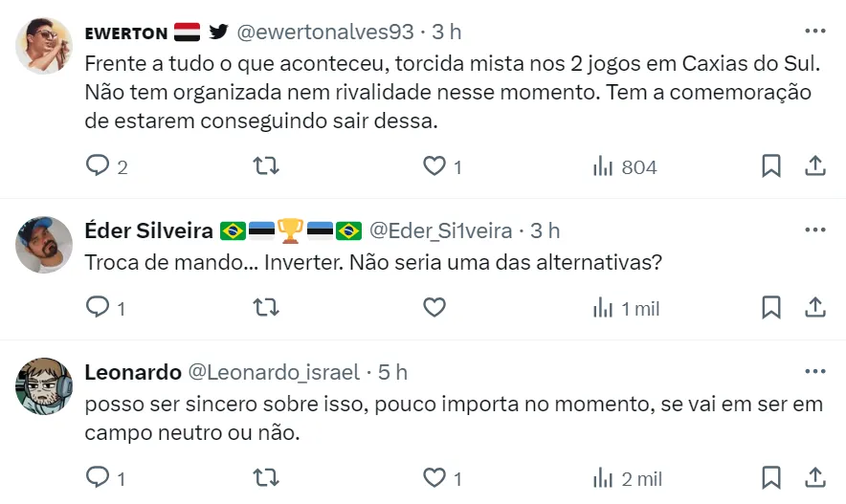This screenshot has width=846, height=504.
Task: Like EWERTON's tweet
Action: coord(435,166)
